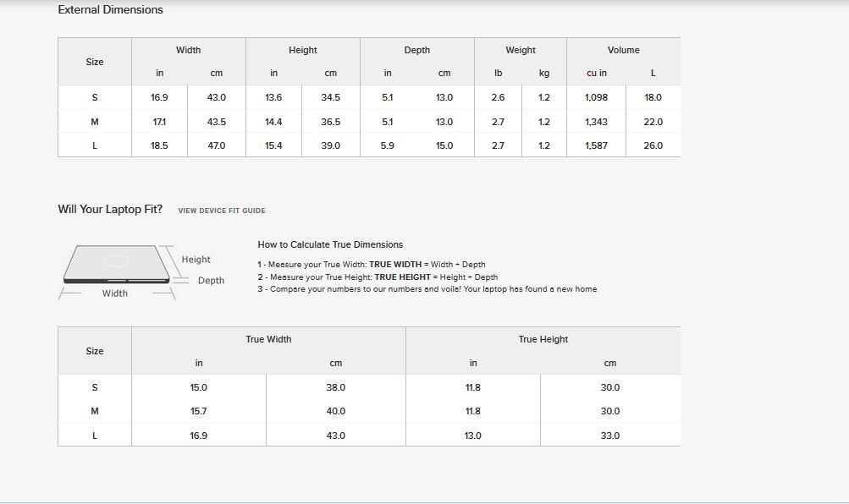Click the Height label beside the laptop diagram
Viewport: 849px width, 504px height.
point(196,260)
